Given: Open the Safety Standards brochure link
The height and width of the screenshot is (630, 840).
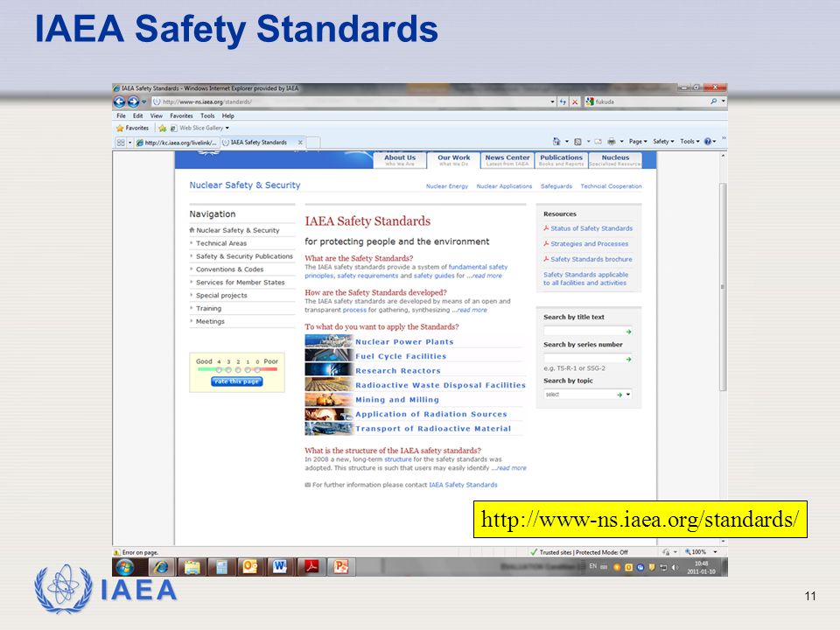Looking at the screenshot, I should 591,259.
